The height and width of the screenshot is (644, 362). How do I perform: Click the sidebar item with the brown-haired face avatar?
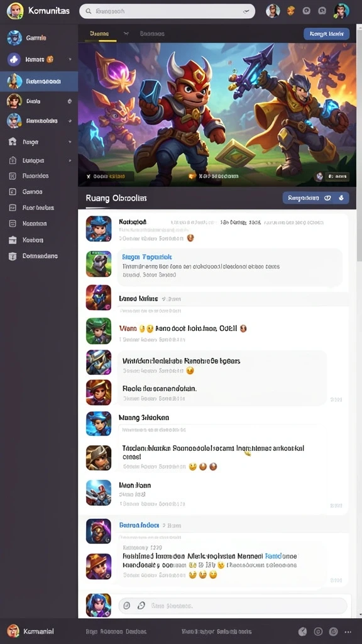click(14, 101)
